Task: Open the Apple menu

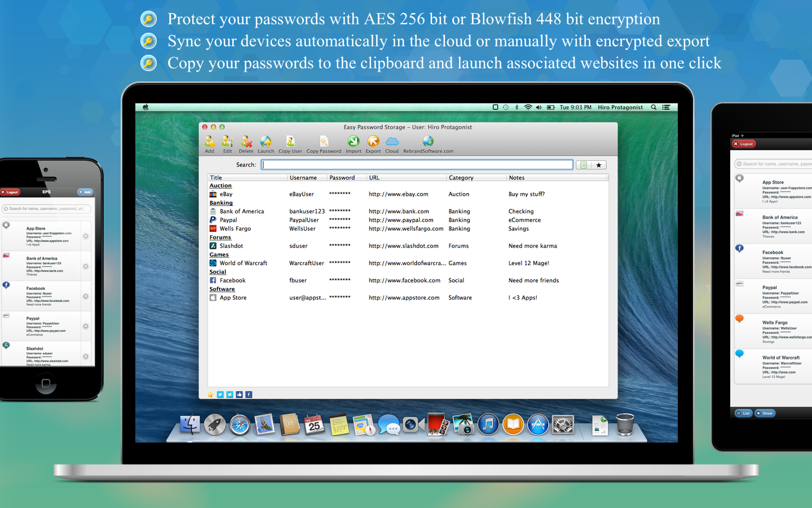Action: [145, 107]
